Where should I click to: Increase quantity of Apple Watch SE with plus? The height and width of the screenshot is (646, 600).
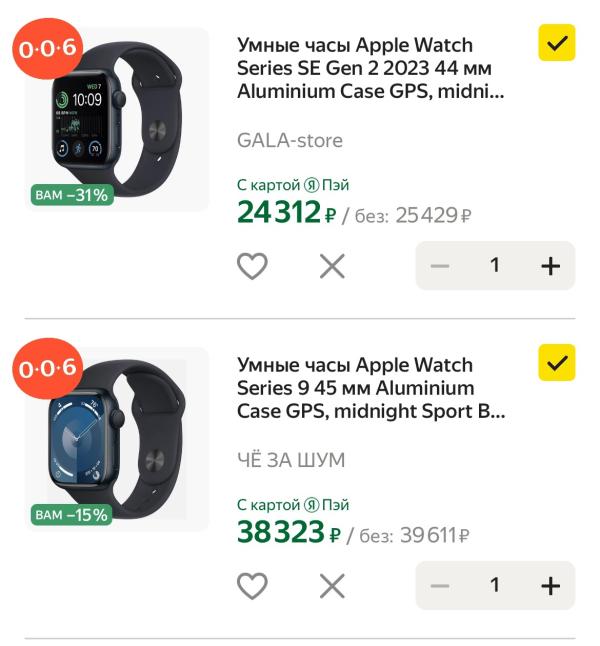[551, 266]
